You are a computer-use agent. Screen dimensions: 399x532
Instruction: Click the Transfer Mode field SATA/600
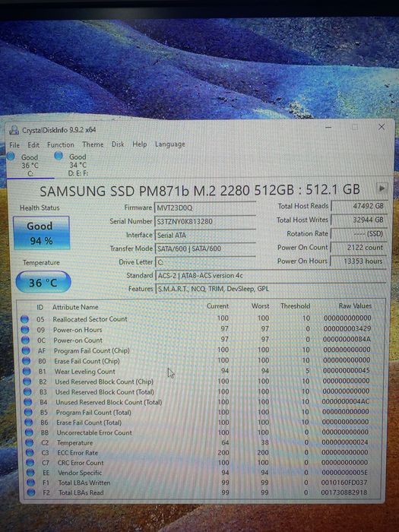tap(205, 249)
